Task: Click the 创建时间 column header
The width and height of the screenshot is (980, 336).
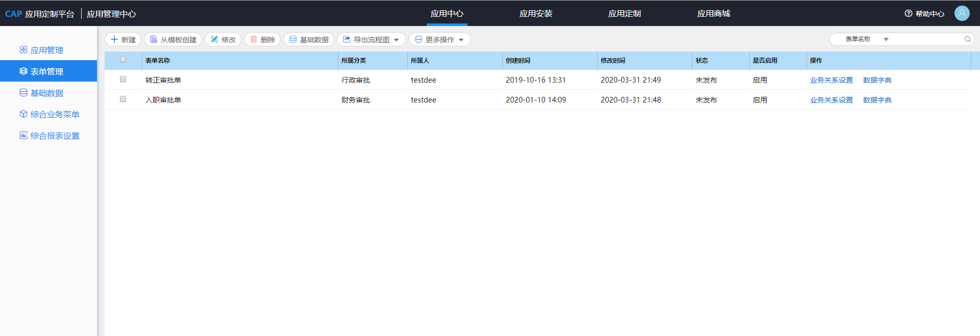Action: pos(518,60)
